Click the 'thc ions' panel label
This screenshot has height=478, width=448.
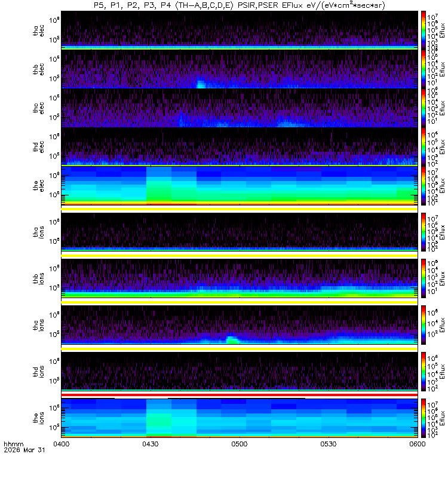click(x=38, y=325)
